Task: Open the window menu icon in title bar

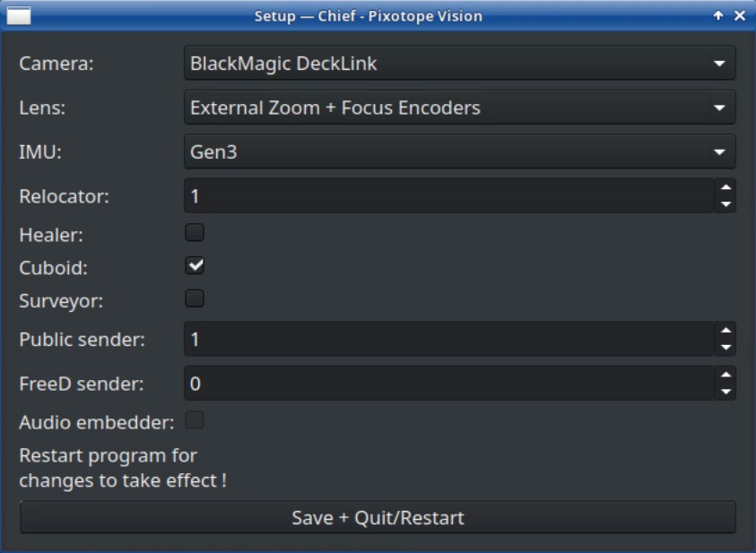Action: point(19,15)
